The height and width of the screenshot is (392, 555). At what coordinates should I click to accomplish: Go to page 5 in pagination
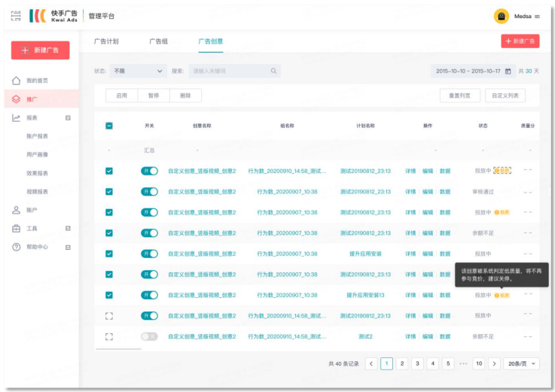[x=448, y=363]
